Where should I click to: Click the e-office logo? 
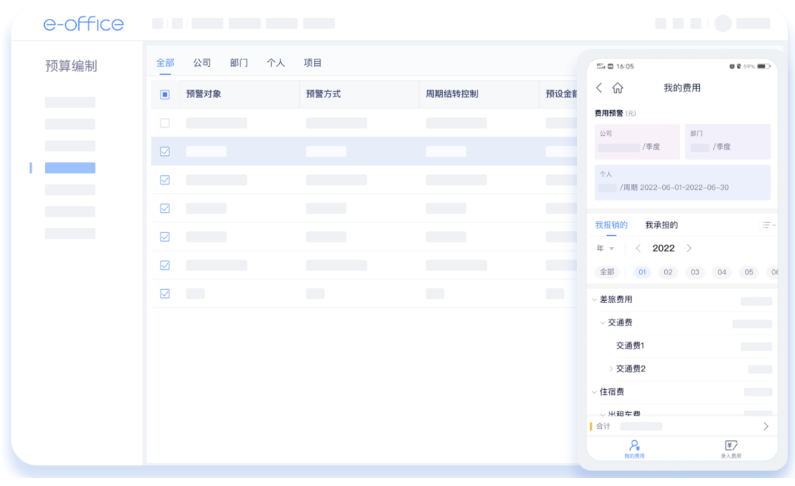(x=84, y=23)
